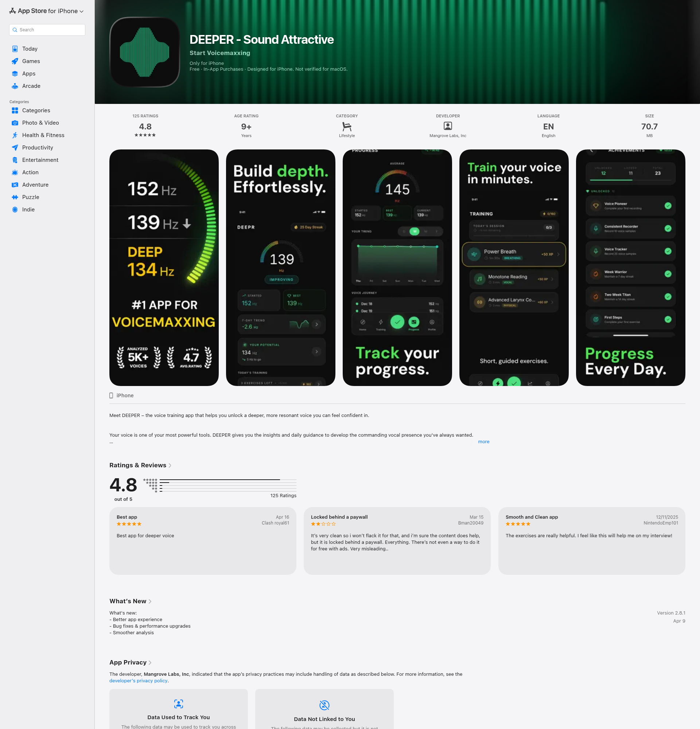Open the Locked behind a paywall review
700x729 pixels.
397,541
